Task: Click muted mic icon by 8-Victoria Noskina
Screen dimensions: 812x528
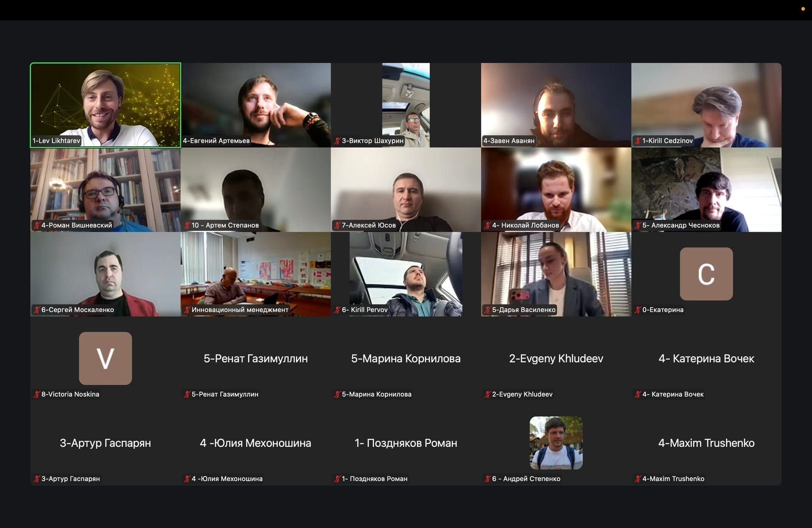Action: pos(37,394)
